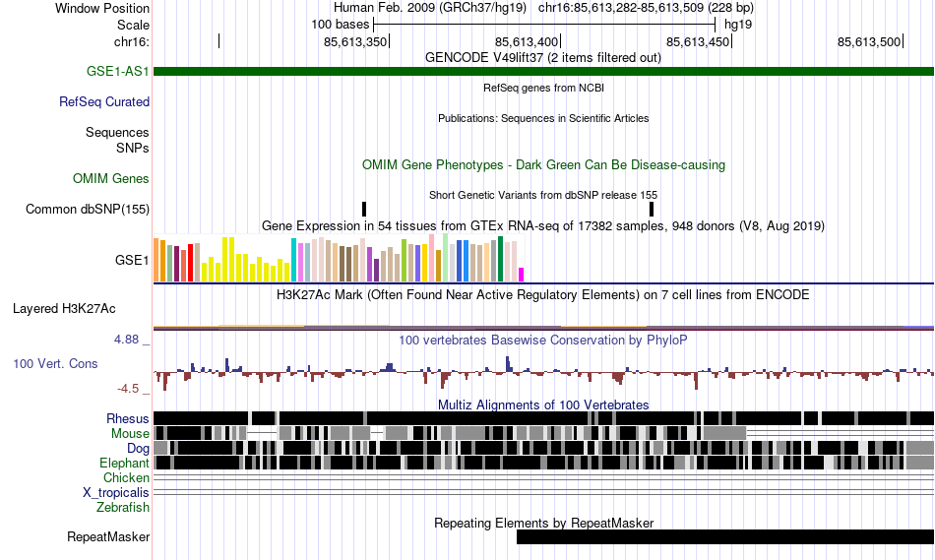Click the OMIM Genes track label
Viewport: 935px width, 560px height.
(111, 178)
